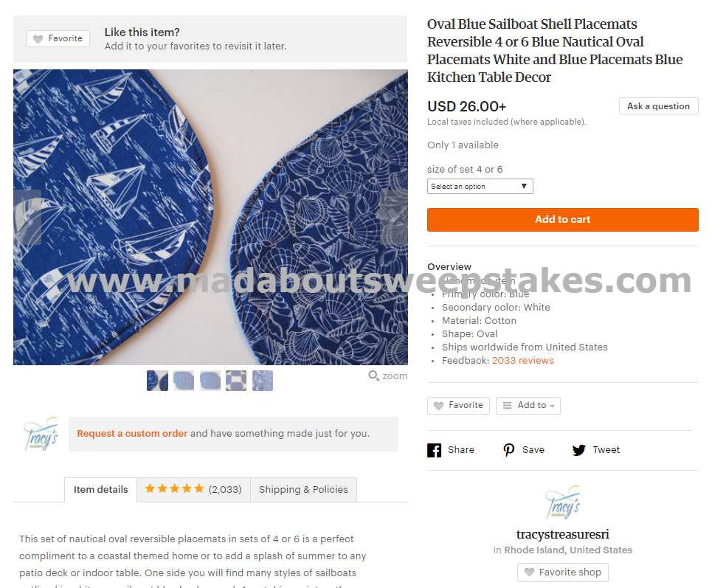
Task: Click the magnifier zoom icon
Action: point(373,376)
